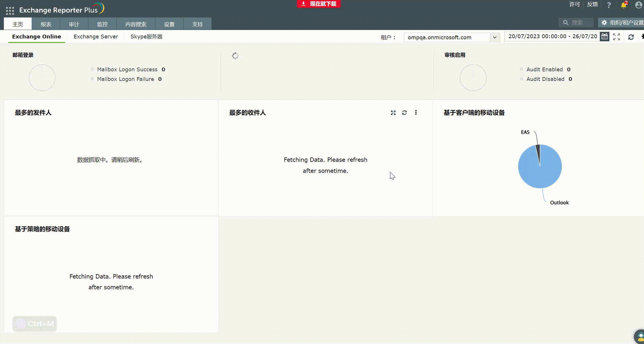Click the Outlook label below pie chart
This screenshot has width=644, height=344.
click(559, 203)
